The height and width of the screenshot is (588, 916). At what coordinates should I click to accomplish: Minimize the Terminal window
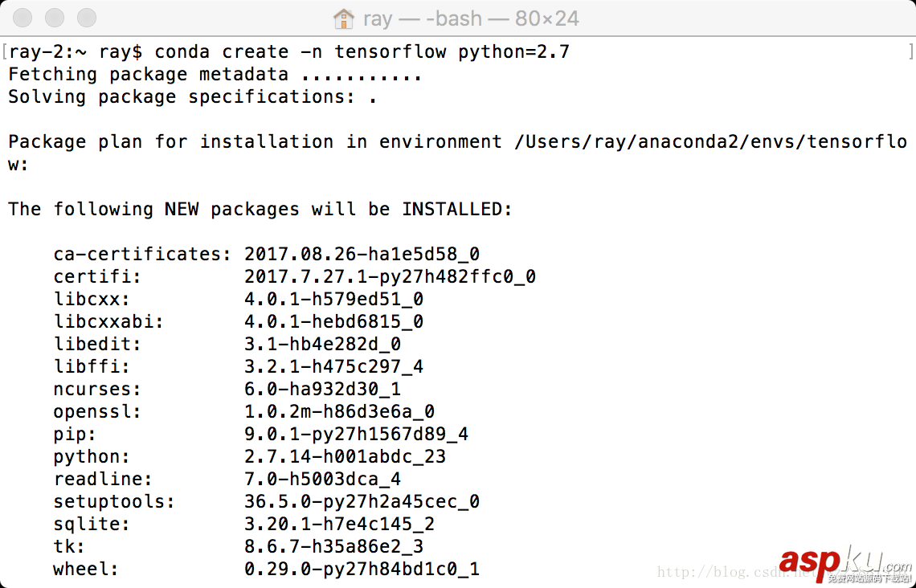(55, 18)
